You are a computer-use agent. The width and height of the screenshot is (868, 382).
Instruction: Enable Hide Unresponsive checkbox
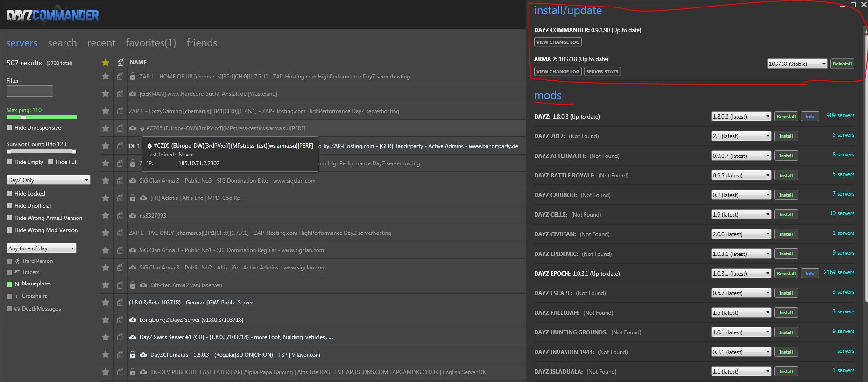point(9,127)
